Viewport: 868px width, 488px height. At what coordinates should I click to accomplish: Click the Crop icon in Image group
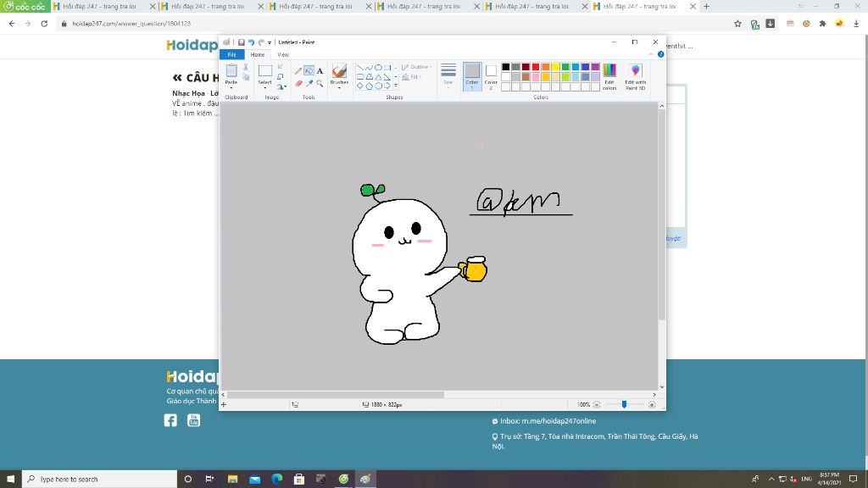pyautogui.click(x=280, y=67)
